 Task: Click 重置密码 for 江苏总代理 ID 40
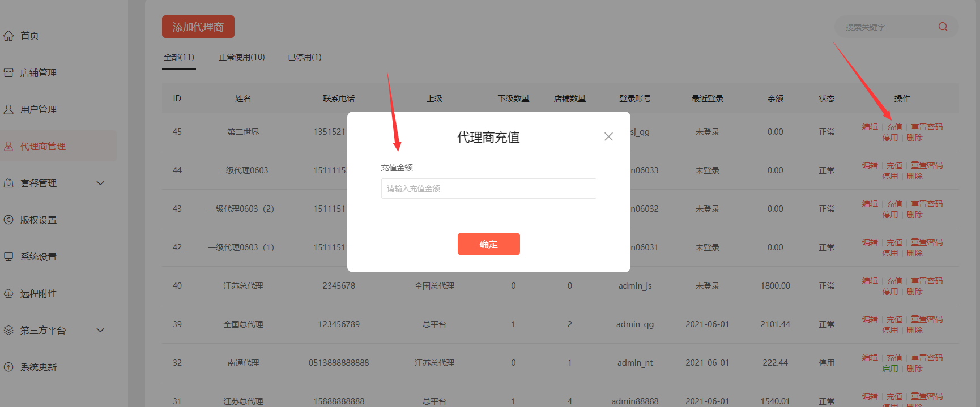coord(927,281)
